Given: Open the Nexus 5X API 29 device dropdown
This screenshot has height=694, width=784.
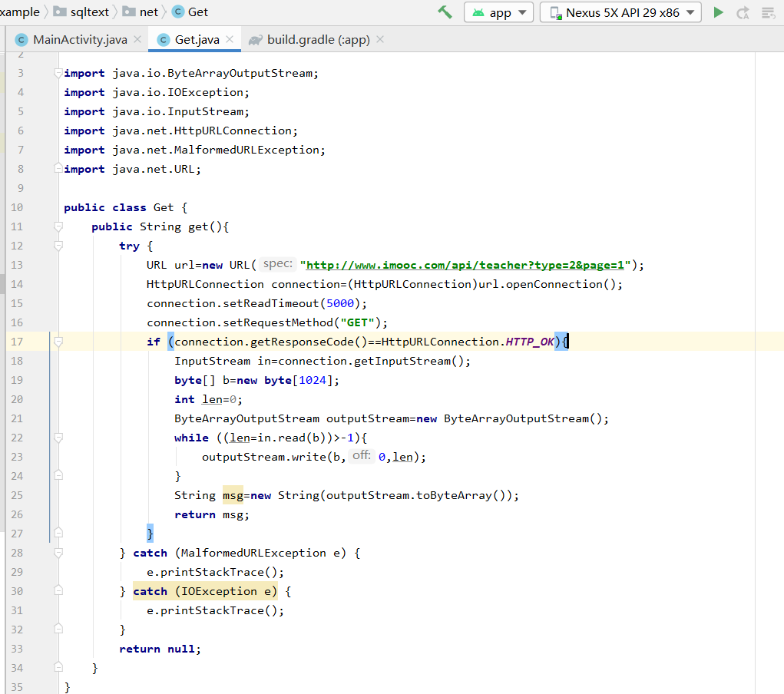Looking at the screenshot, I should point(620,12).
